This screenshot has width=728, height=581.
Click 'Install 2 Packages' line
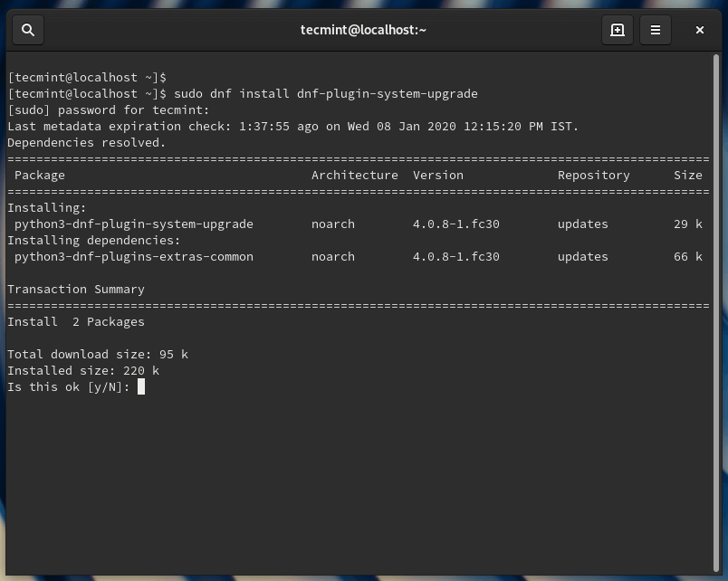click(76, 321)
